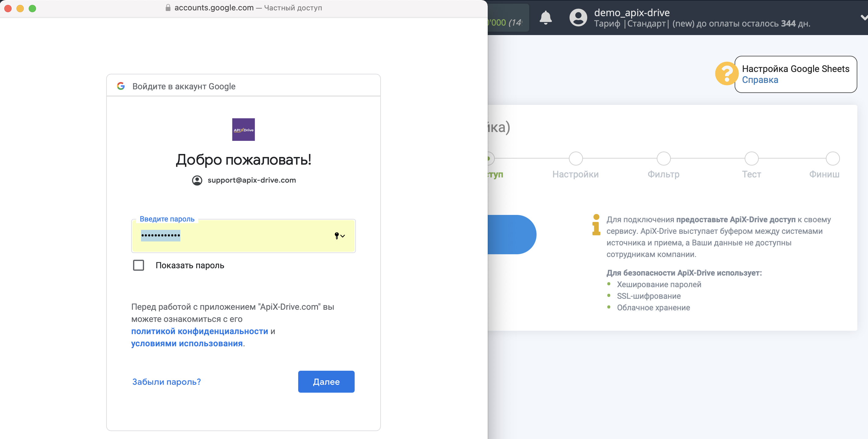Enable the Показать пароль checkbox
The height and width of the screenshot is (439, 868).
(139, 265)
